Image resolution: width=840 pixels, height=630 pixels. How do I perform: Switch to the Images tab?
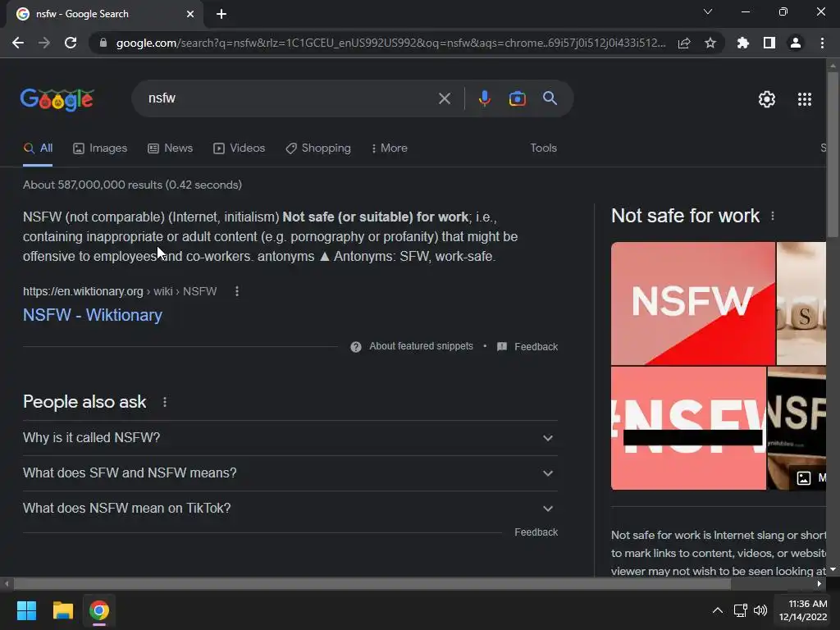[100, 148]
